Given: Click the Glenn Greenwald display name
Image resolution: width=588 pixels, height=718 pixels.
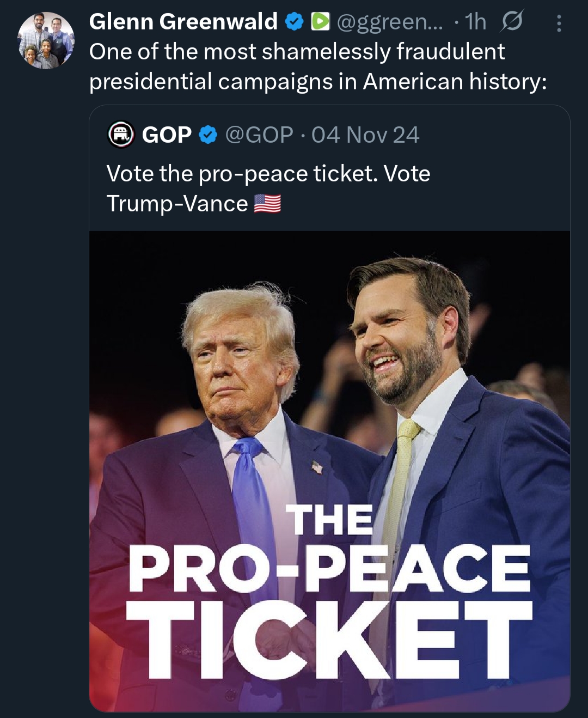Looking at the screenshot, I should (x=183, y=22).
